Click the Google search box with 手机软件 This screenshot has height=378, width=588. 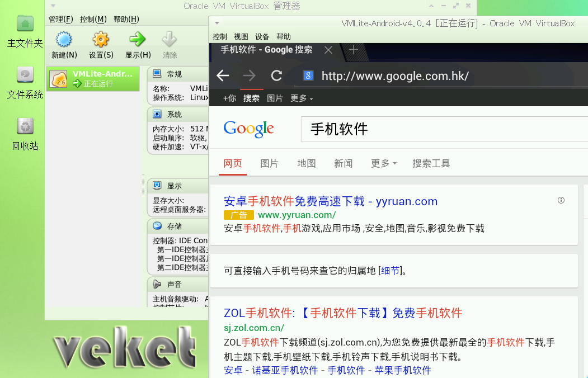444,129
